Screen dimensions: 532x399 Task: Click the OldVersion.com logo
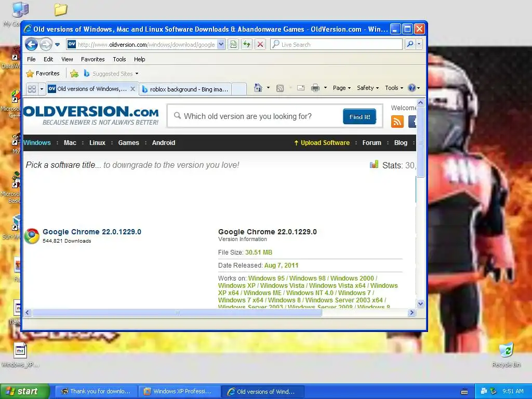click(x=91, y=115)
